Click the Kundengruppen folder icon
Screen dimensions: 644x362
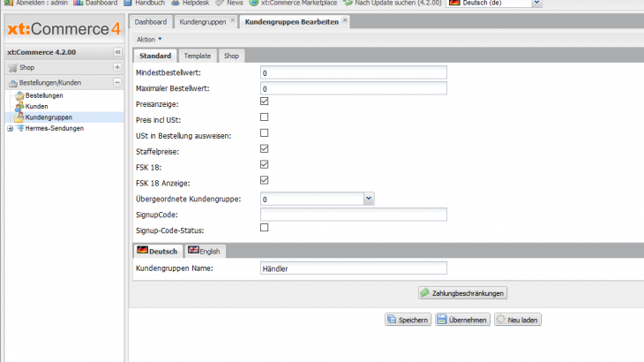(x=19, y=117)
